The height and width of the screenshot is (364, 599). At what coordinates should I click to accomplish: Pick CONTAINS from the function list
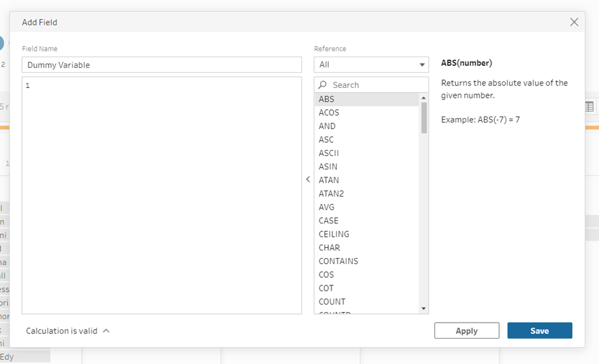point(338,261)
